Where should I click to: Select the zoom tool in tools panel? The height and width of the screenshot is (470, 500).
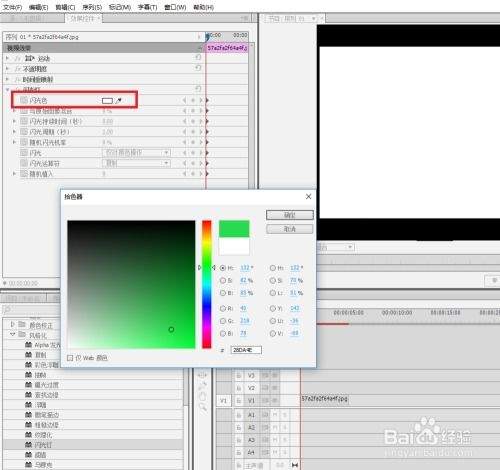pyautogui.click(x=202, y=406)
